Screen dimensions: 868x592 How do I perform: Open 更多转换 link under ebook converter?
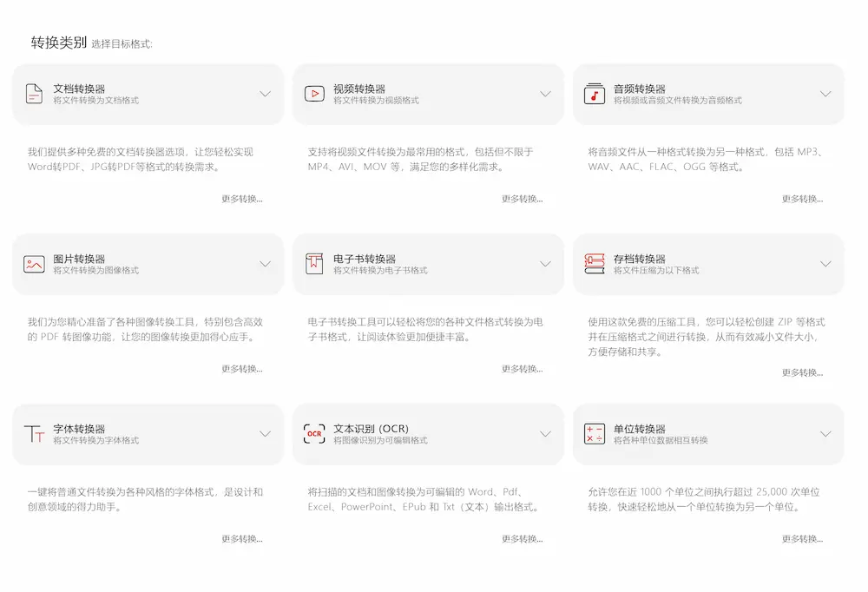(522, 369)
